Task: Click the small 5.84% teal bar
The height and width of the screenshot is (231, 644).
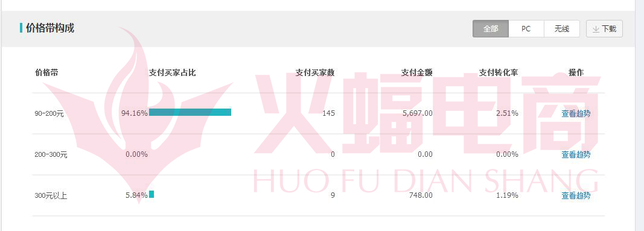Action: [x=151, y=194]
